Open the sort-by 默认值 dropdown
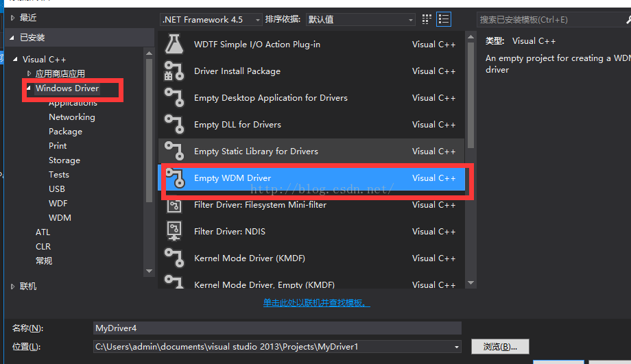 (360, 19)
